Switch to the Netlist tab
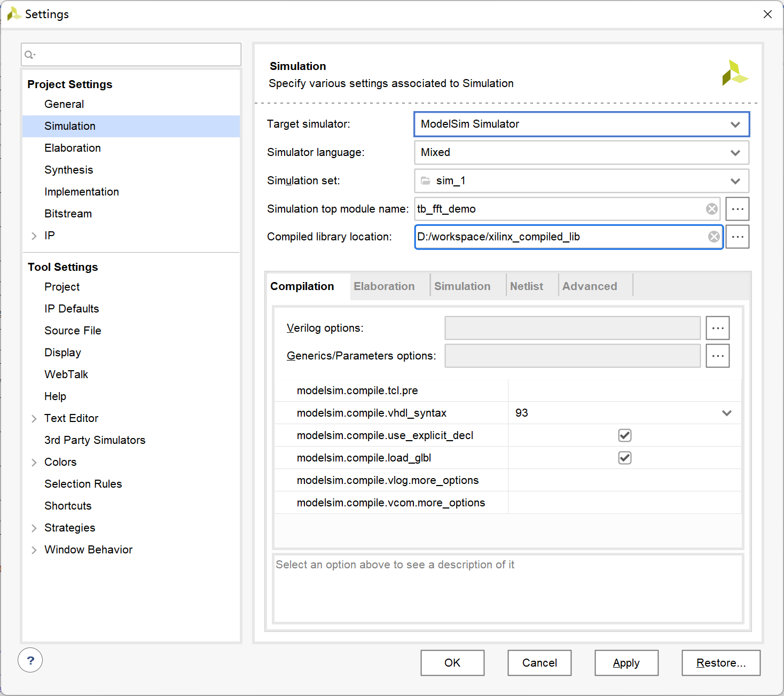The height and width of the screenshot is (696, 784). point(532,286)
